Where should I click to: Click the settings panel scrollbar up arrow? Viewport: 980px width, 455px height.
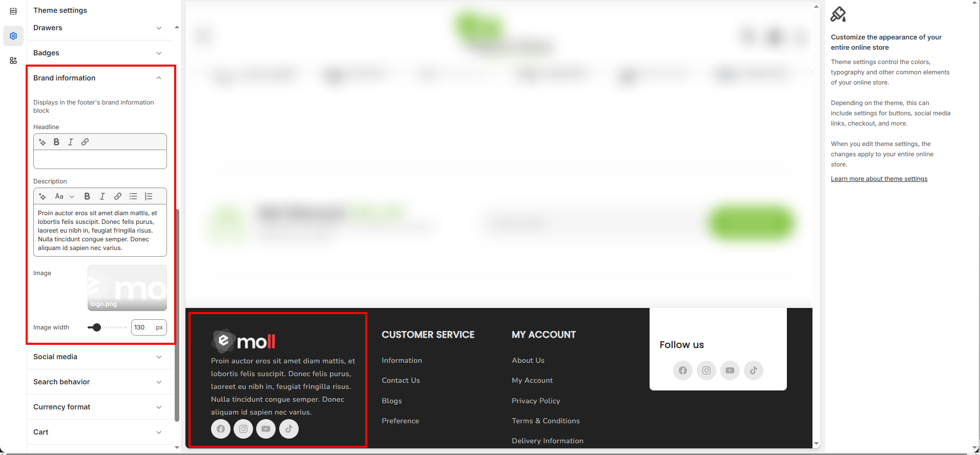coord(177,27)
